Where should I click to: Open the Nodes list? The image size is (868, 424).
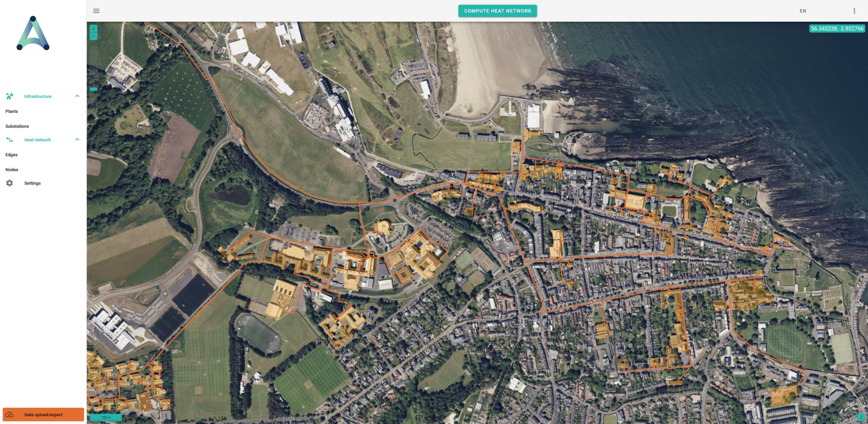[x=12, y=169]
